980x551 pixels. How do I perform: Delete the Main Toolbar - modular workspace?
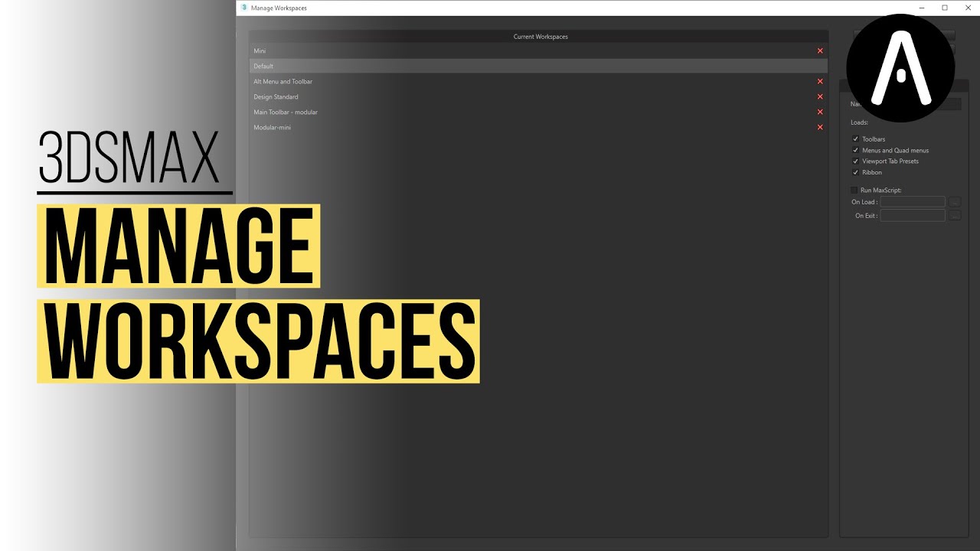click(x=820, y=112)
